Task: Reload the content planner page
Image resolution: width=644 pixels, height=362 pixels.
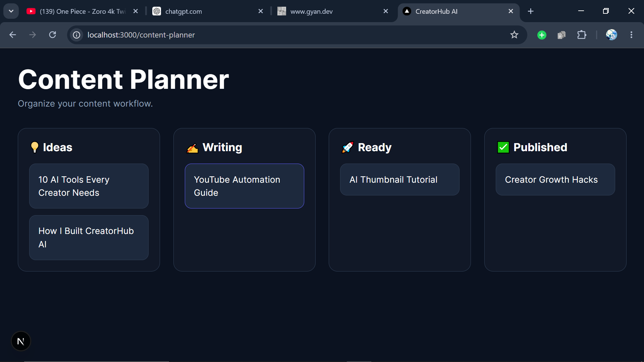Action: point(53,35)
